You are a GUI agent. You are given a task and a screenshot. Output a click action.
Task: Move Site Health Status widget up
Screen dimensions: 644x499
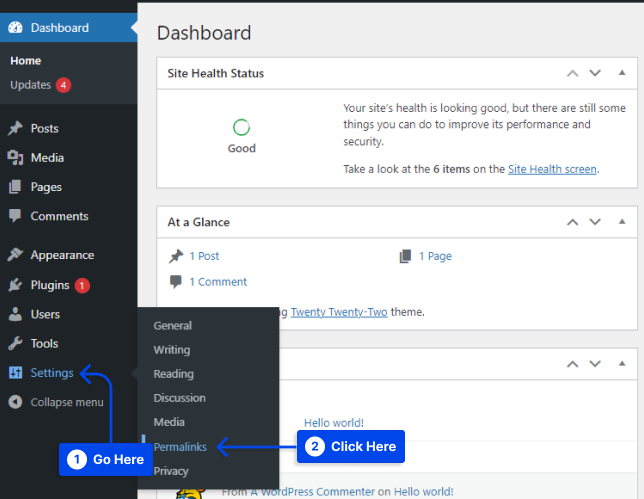pos(573,73)
